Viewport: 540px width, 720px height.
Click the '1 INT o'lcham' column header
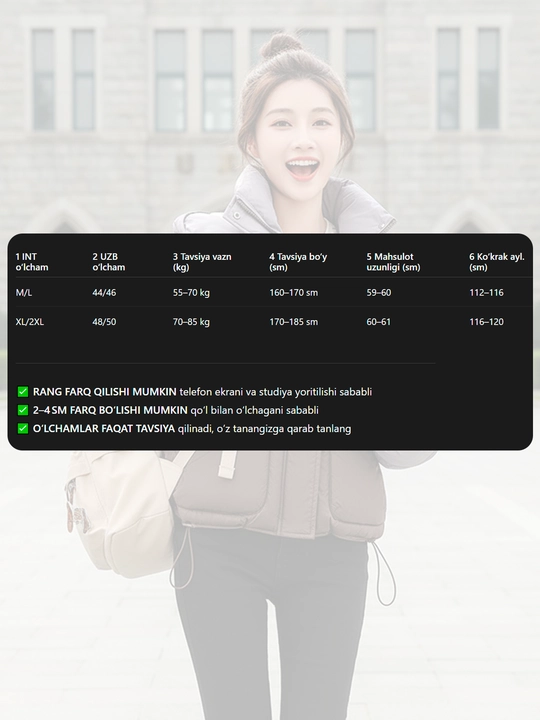(32, 262)
